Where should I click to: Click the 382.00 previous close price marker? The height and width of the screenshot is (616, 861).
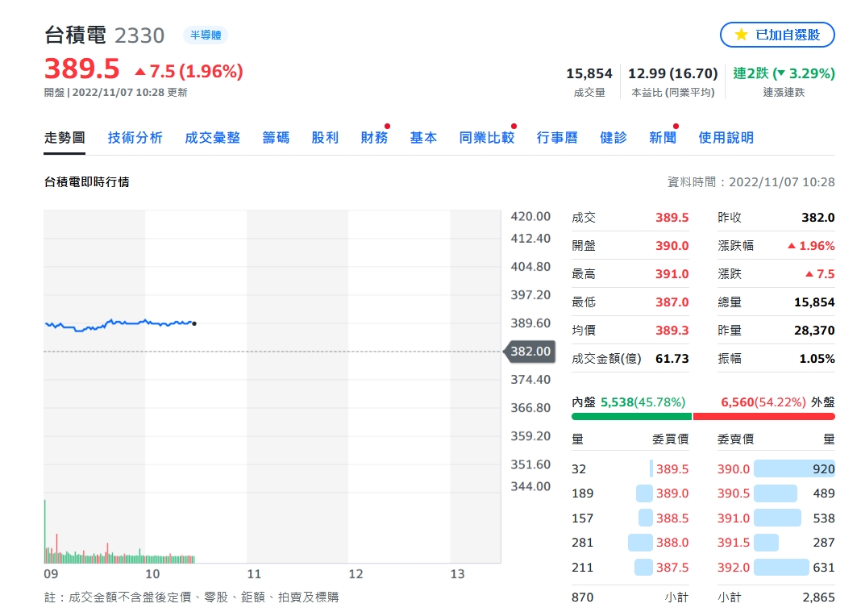tap(530, 352)
